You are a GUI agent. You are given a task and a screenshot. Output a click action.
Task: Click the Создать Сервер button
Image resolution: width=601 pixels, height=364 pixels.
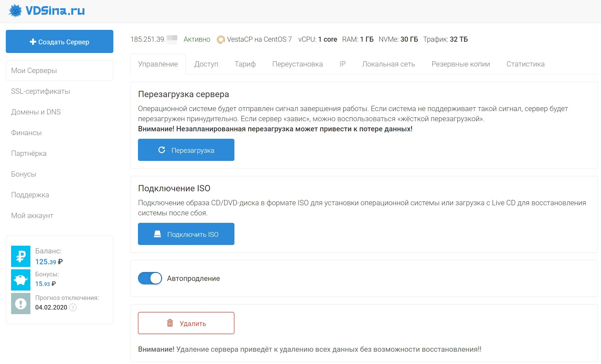pos(60,41)
